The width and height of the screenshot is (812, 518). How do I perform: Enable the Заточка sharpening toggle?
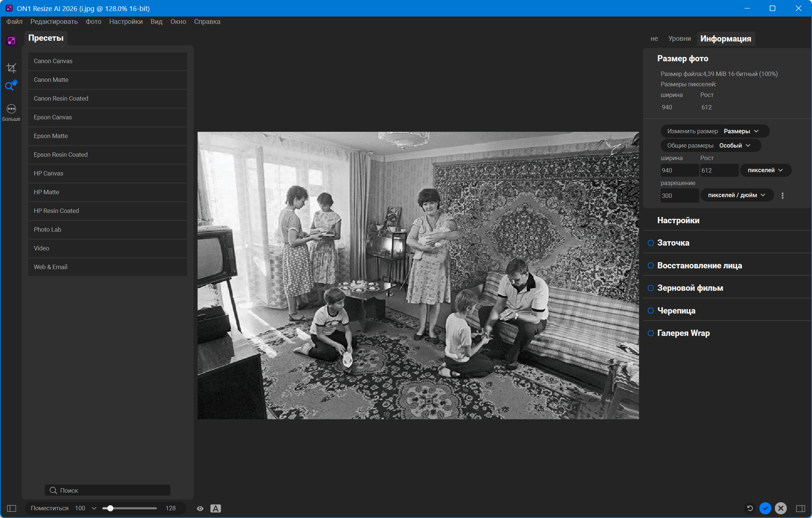[x=651, y=243]
